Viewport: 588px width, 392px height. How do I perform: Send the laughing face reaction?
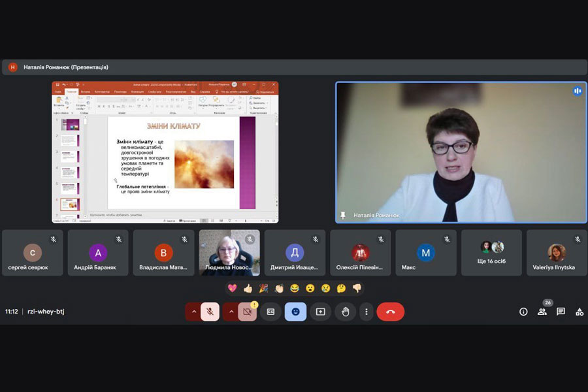pyautogui.click(x=295, y=288)
